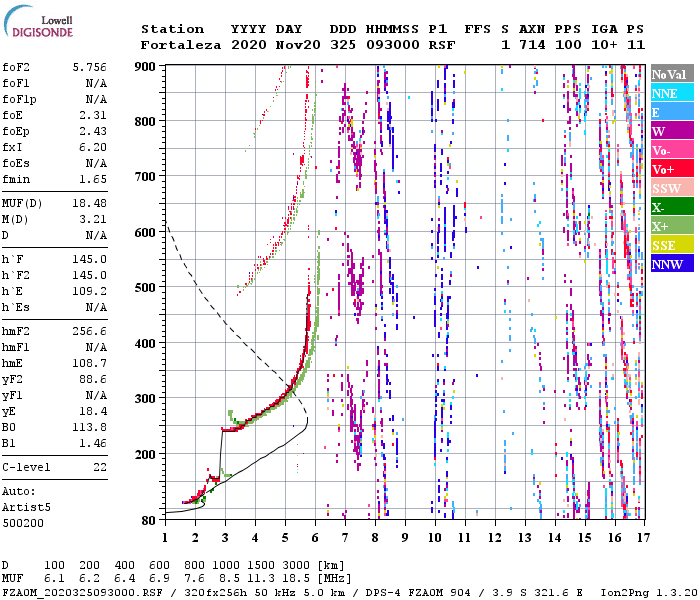
Task: Click the C-level value 22
Action: click(100, 467)
